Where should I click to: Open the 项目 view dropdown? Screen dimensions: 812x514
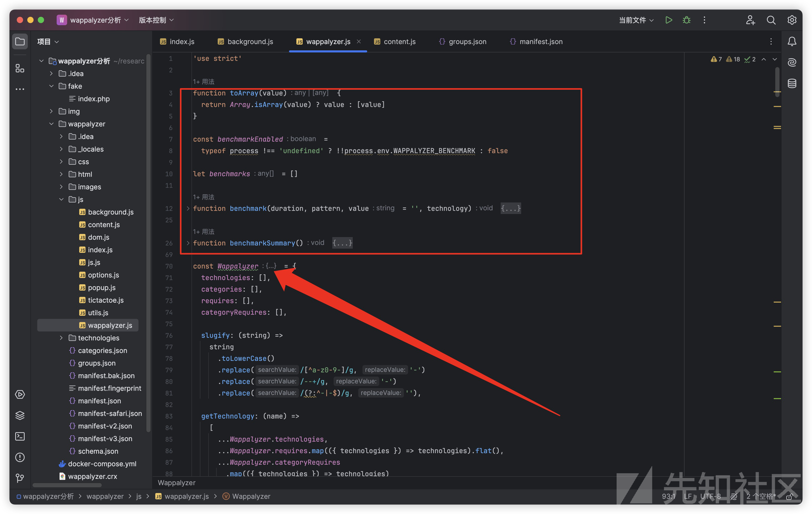click(48, 41)
